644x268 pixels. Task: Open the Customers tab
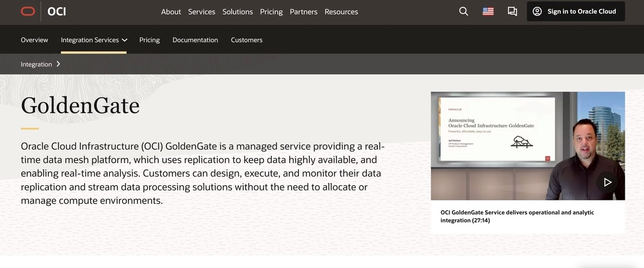coord(247,40)
